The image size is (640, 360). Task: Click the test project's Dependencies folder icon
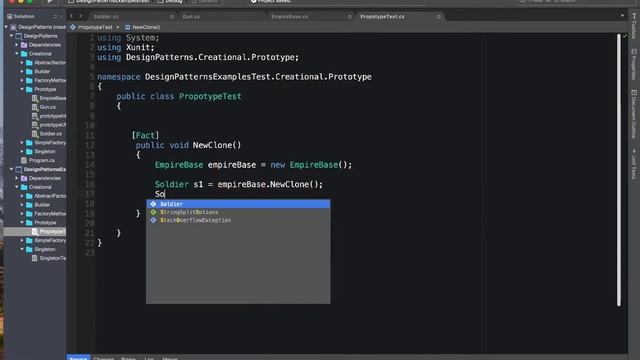coord(24,178)
